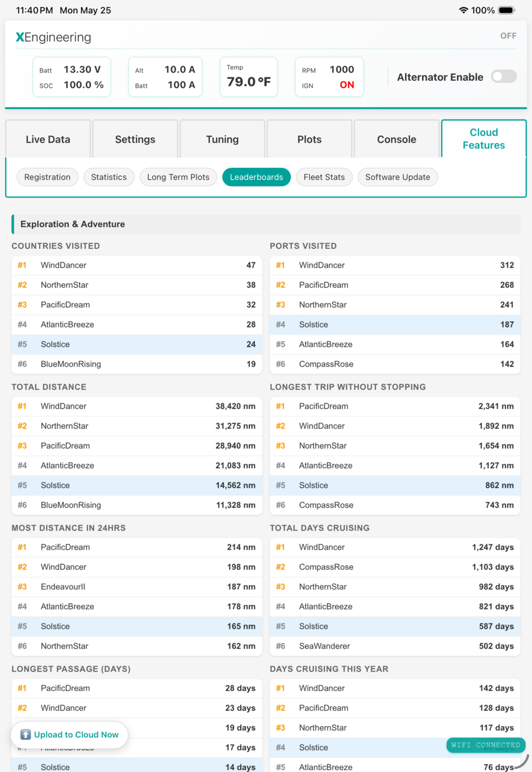Screen dimensions: 532x772
Task: Click WindDancer 38,420 nm row
Action: 137,406
